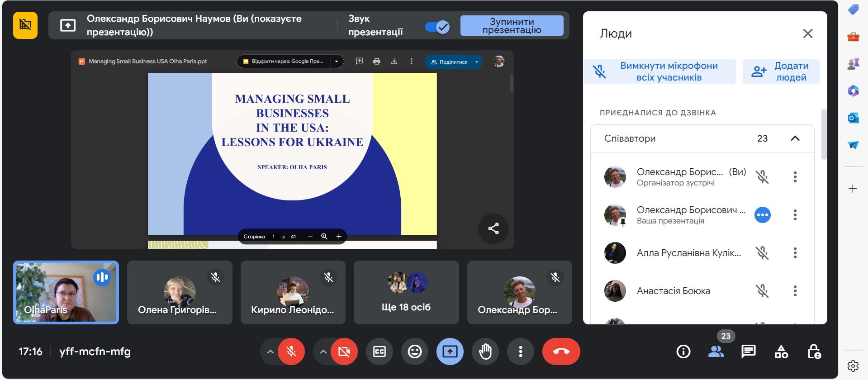Screen dimensions: 868x380
Task: Open the activities shapes icon
Action: pos(781,351)
